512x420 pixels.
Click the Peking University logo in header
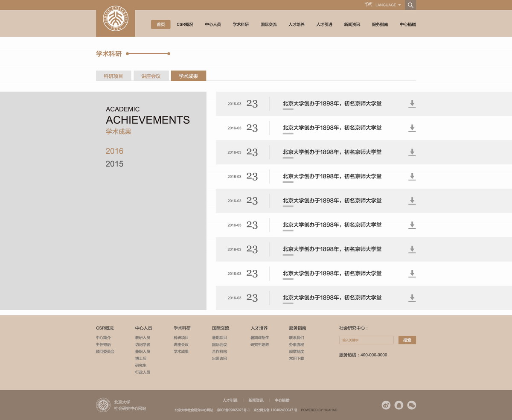[x=115, y=18]
